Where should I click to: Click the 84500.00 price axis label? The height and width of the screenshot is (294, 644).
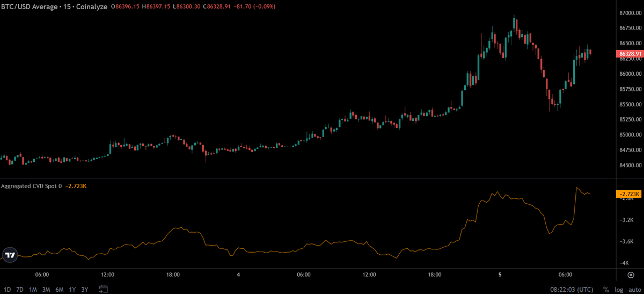[630, 166]
